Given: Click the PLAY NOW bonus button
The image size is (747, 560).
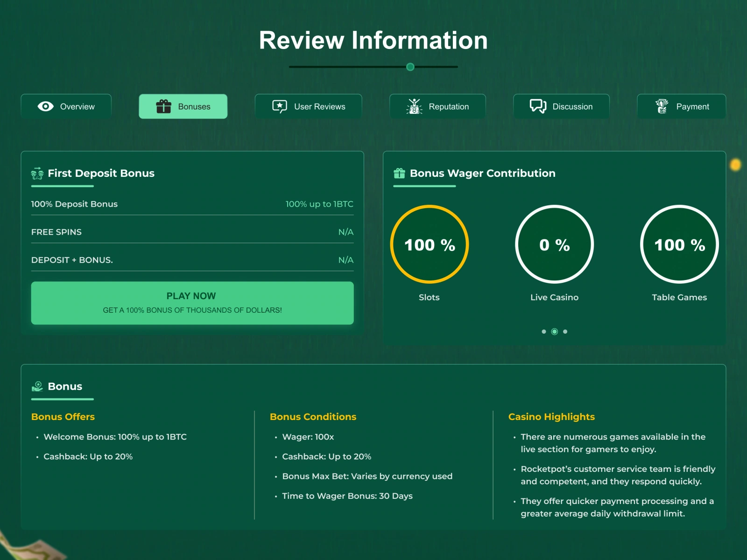Looking at the screenshot, I should click(x=192, y=303).
